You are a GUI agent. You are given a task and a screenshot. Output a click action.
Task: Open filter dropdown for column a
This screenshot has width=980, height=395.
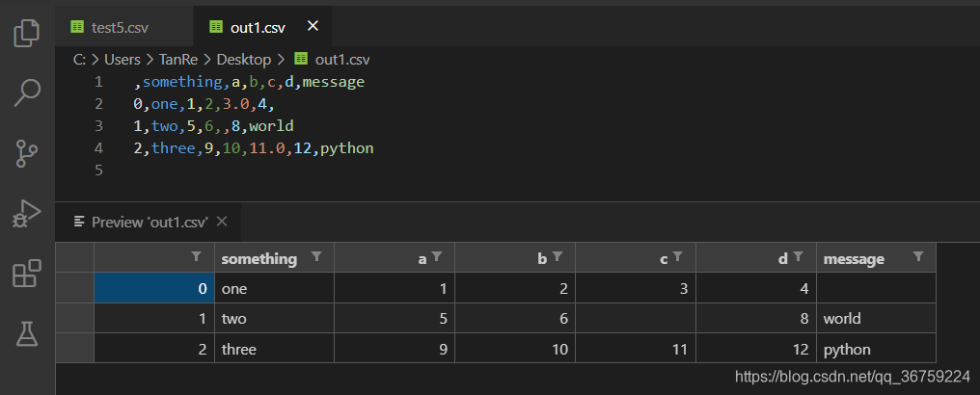[437, 257]
